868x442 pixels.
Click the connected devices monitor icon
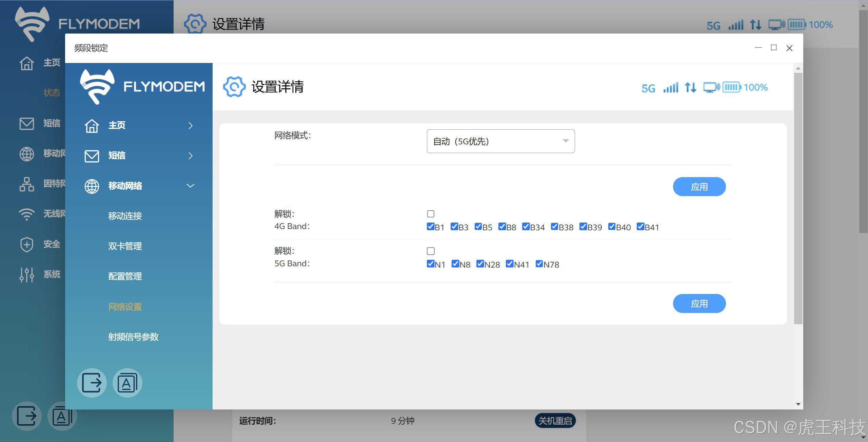coord(711,87)
